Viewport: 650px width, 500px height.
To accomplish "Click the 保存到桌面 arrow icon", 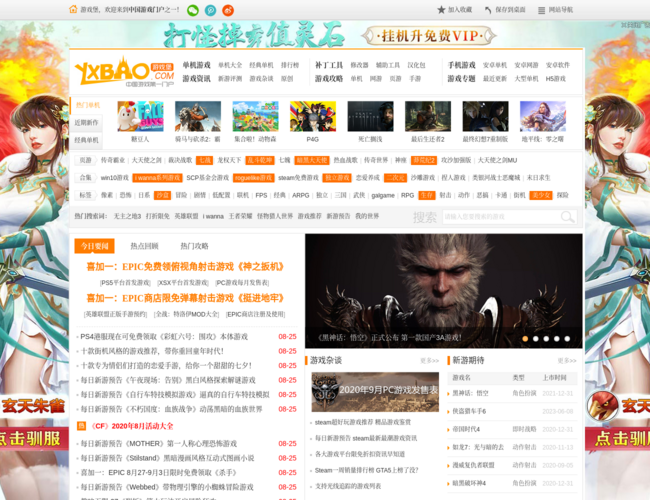I will (x=488, y=10).
